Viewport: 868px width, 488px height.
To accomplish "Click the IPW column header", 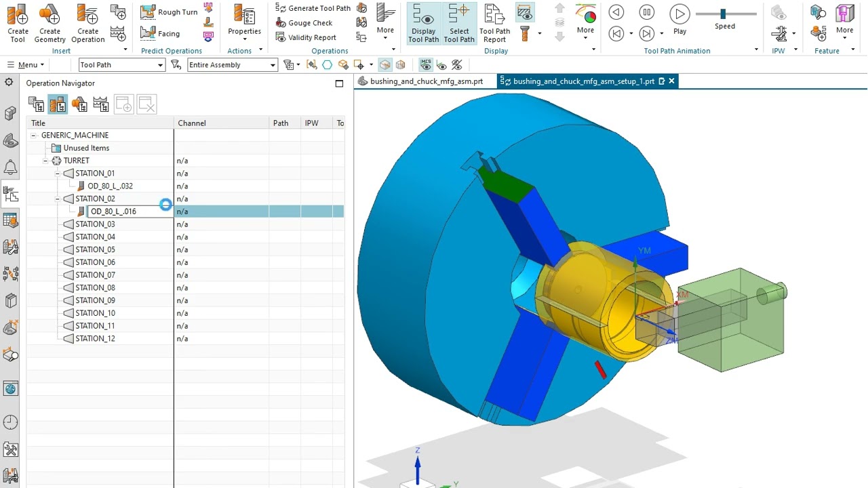I will tap(317, 123).
